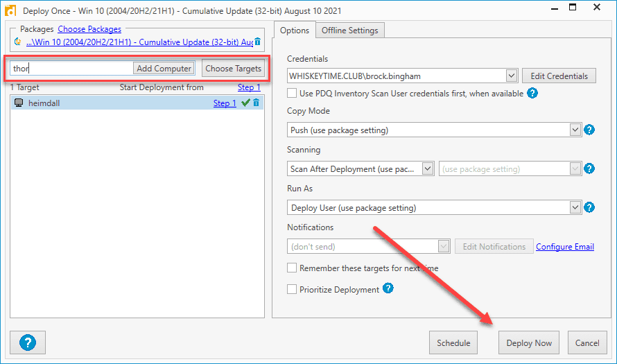Screen dimensions: 617x364
Task: Click Step 1 link beside Start Deployment from
Action: point(249,87)
